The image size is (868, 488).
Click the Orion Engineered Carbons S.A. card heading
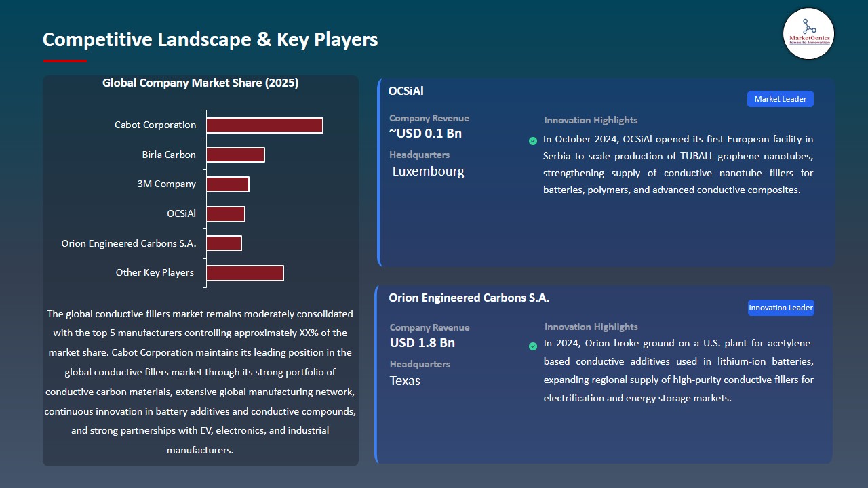click(x=469, y=298)
